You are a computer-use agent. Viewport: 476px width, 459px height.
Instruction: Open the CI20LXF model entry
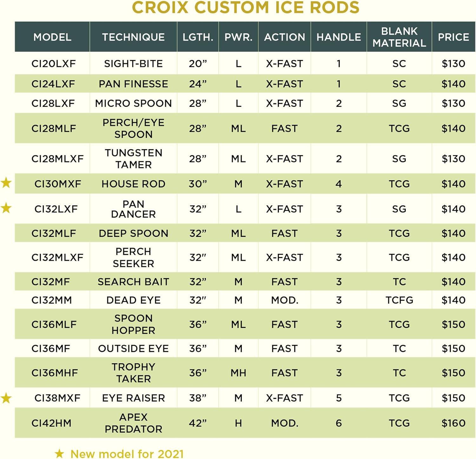(54, 64)
